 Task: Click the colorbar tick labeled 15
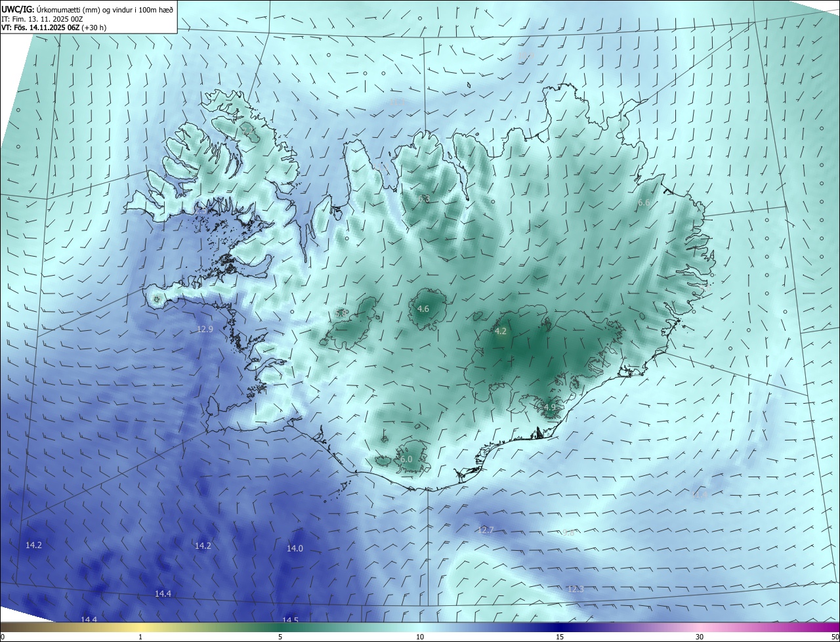point(560,637)
